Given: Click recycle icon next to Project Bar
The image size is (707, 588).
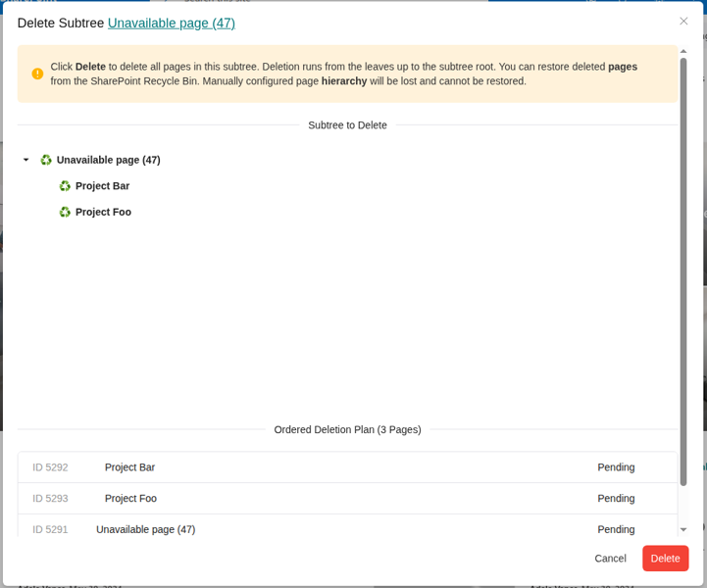Looking at the screenshot, I should tap(65, 186).
